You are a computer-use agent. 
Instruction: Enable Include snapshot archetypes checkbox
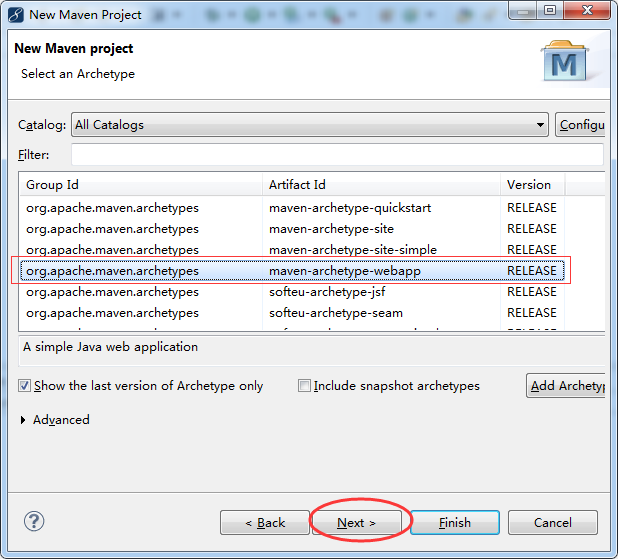pyautogui.click(x=304, y=386)
